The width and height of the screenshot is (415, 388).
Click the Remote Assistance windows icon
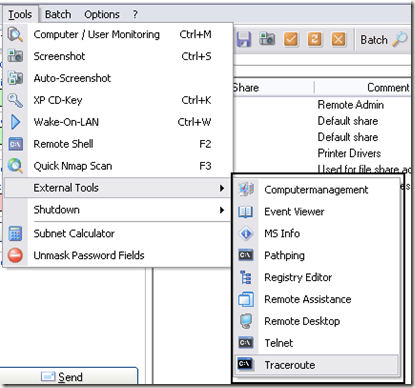tap(246, 299)
